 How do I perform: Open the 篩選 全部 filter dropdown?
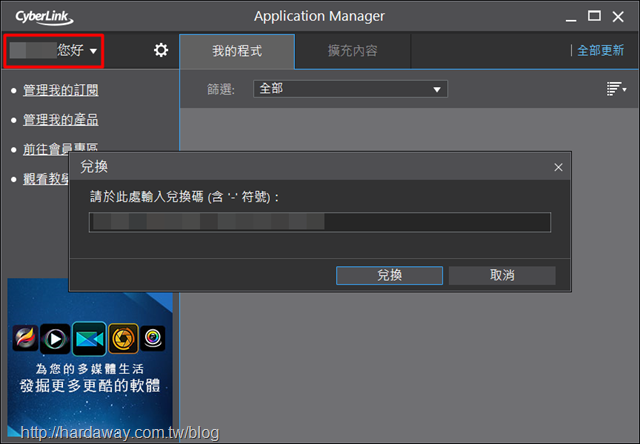(x=350, y=89)
